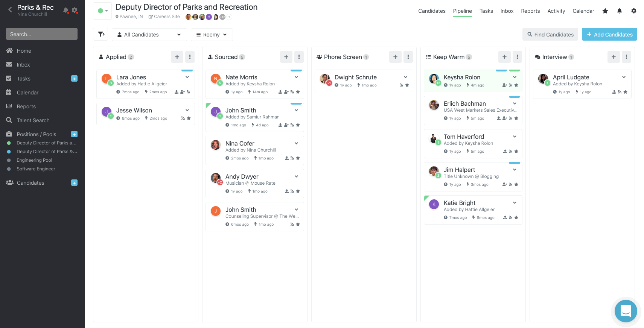Go back using the sidebar arrow
Image resolution: width=644 pixels, height=328 pixels.
pyautogui.click(x=10, y=9)
